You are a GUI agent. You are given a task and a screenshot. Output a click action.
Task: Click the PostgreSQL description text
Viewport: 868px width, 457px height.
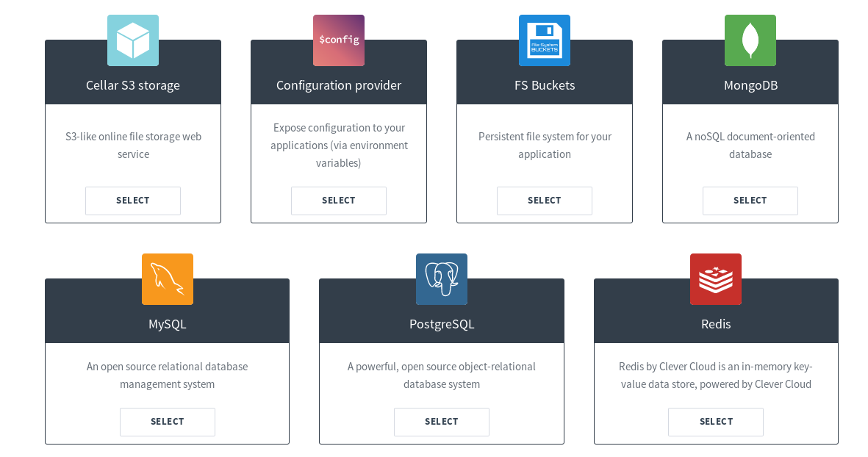(x=442, y=375)
